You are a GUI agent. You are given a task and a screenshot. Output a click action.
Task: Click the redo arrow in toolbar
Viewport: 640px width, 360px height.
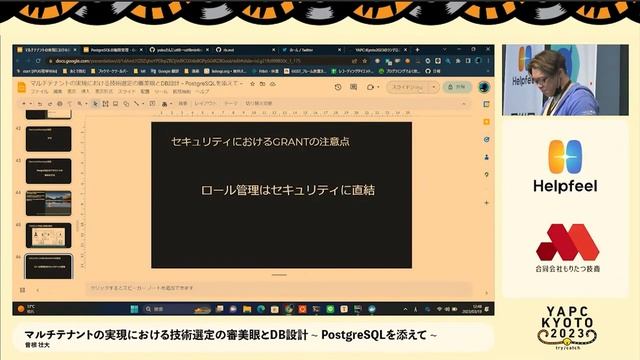pyautogui.click(x=50, y=104)
